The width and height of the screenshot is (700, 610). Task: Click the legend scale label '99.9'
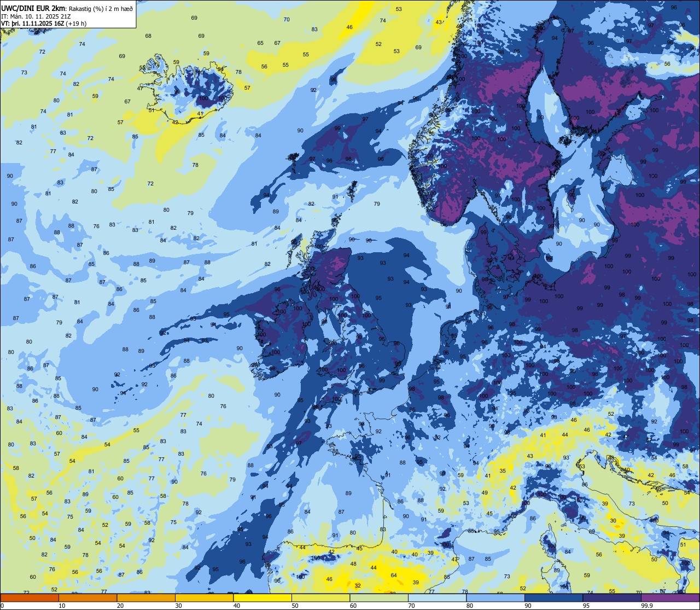click(x=647, y=606)
